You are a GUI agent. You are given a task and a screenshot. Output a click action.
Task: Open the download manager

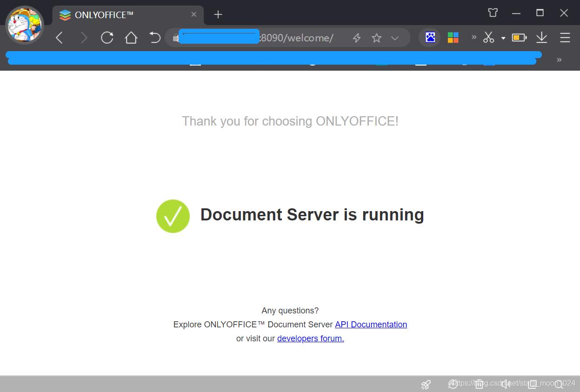(541, 38)
